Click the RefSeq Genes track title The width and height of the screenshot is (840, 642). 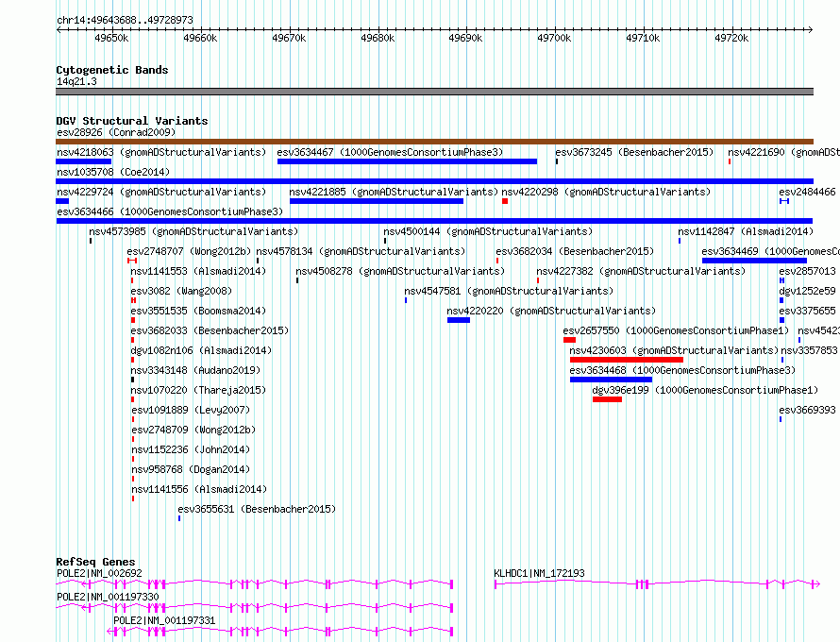pos(95,562)
